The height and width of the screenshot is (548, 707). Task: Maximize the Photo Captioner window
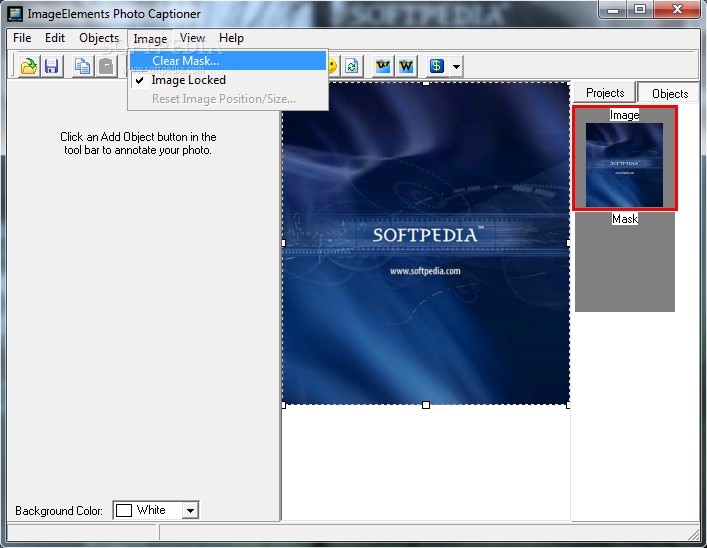point(639,9)
